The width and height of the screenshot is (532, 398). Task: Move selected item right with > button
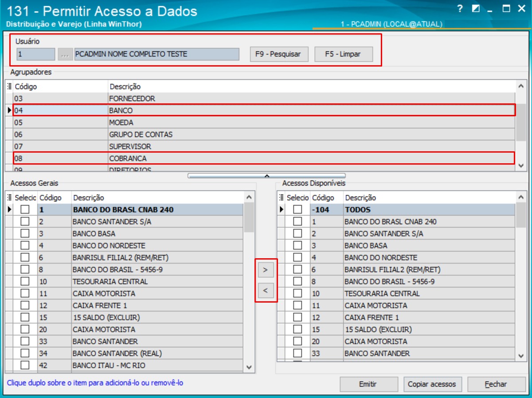(266, 269)
